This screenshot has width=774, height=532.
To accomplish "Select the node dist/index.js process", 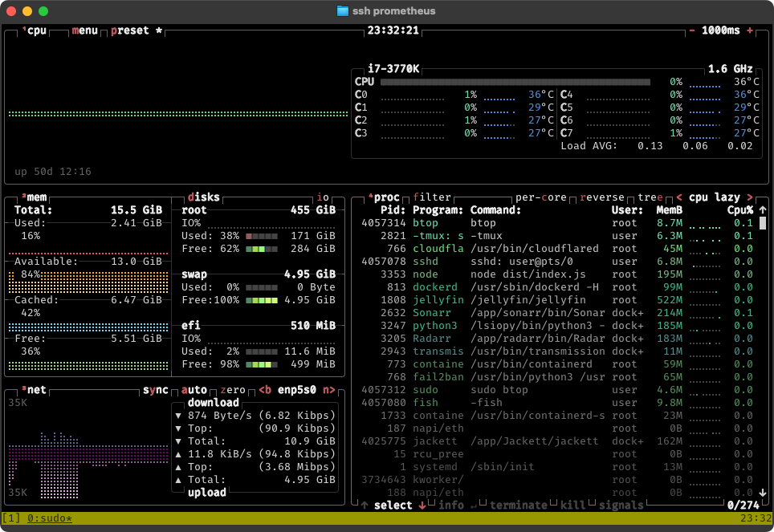I will (x=556, y=274).
